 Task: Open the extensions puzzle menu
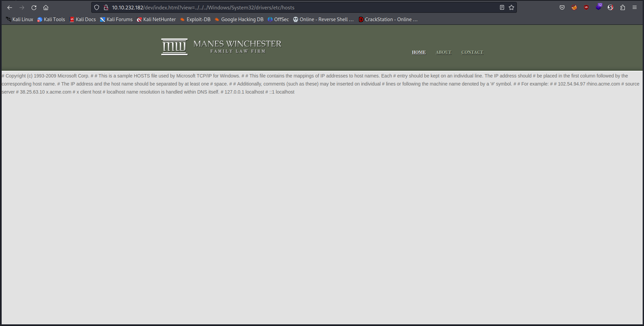click(623, 7)
